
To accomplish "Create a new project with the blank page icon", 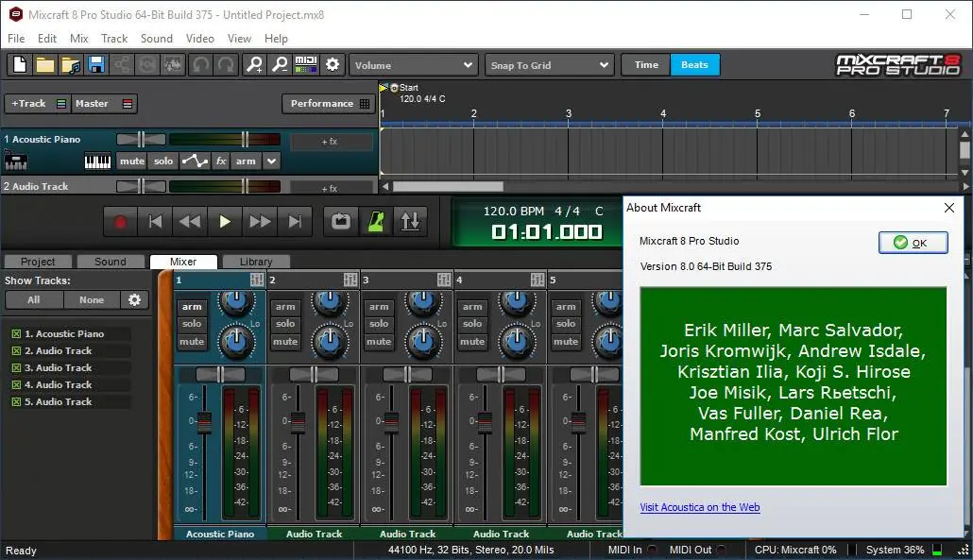I will pos(19,64).
